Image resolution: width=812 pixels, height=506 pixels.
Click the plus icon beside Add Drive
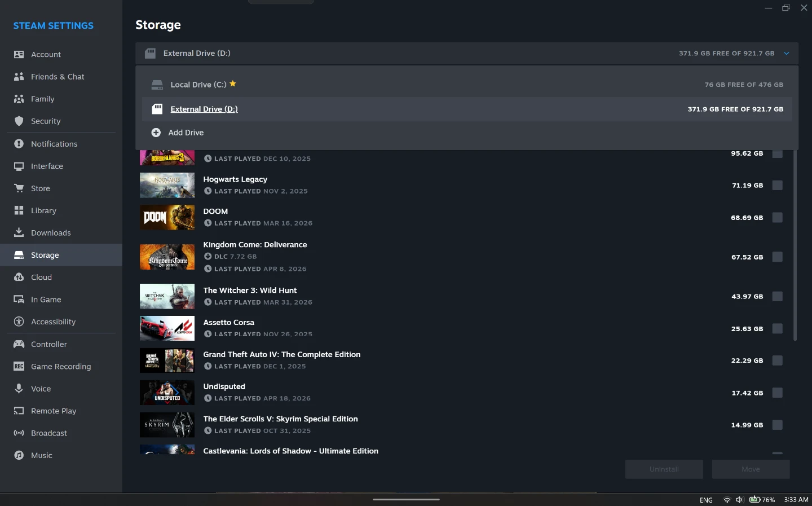tap(156, 133)
